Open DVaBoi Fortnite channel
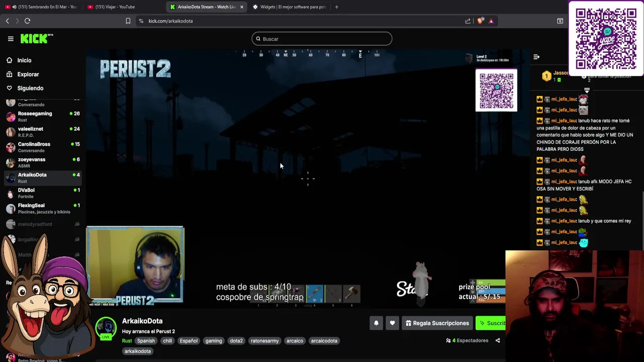 (x=43, y=193)
